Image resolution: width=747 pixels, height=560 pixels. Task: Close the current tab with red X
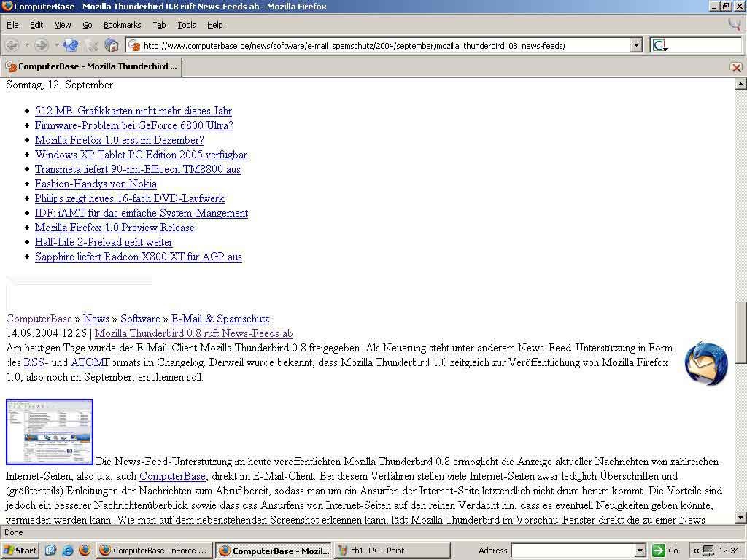point(736,68)
